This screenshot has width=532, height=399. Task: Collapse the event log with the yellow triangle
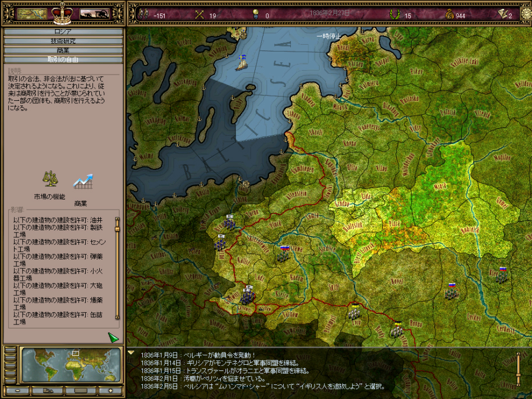pos(131,353)
